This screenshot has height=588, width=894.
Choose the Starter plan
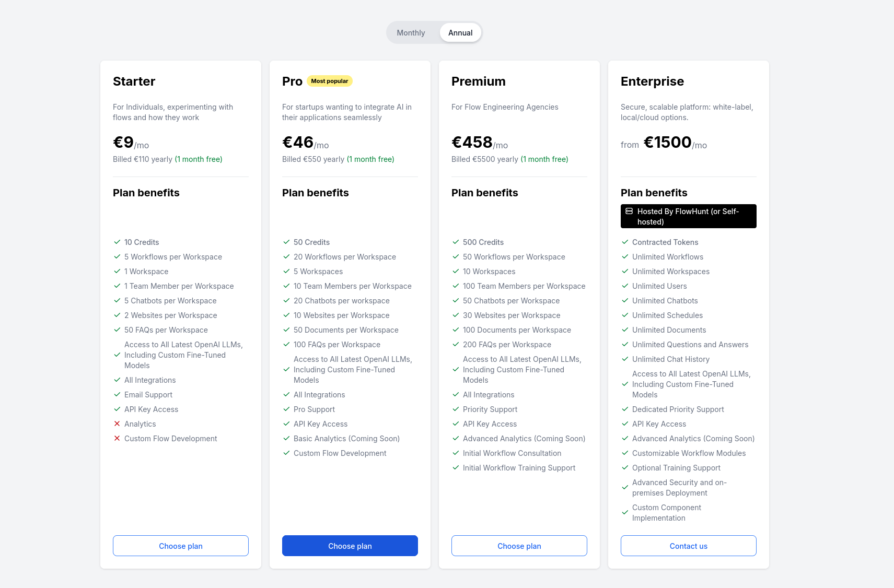tap(181, 546)
